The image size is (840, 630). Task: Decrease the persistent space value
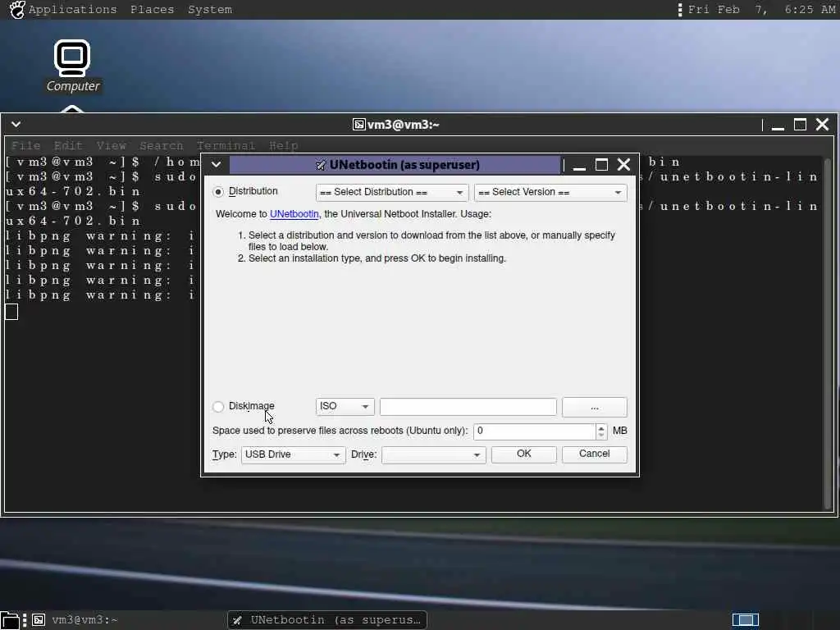click(601, 436)
